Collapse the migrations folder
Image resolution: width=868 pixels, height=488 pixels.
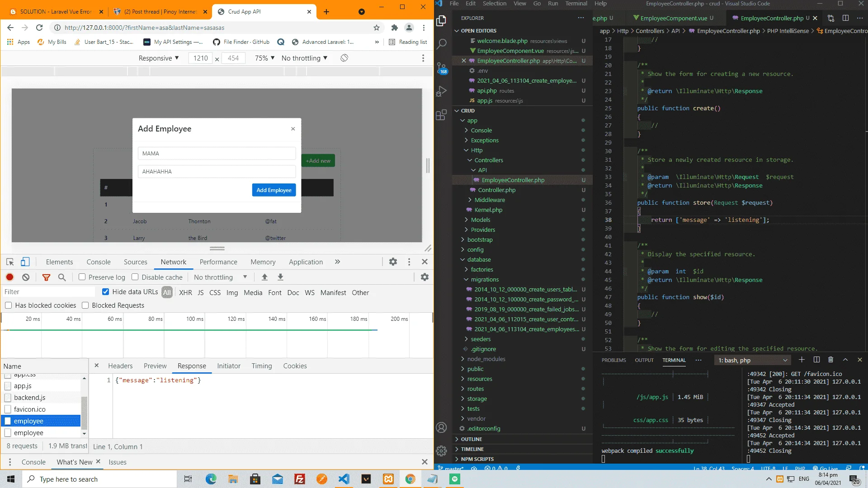click(x=485, y=279)
